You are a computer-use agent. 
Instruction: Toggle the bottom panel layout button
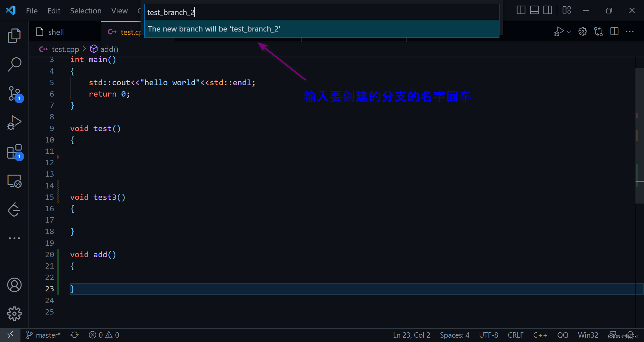coord(534,10)
